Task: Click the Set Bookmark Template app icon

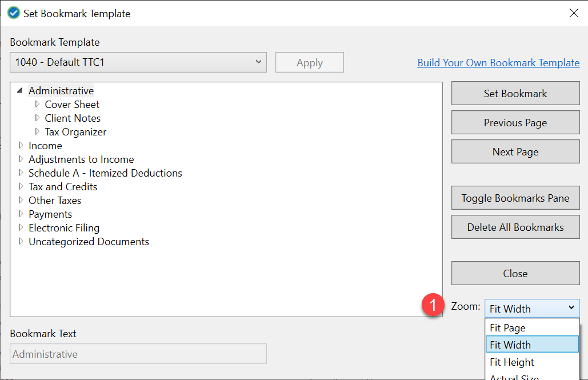Action: (x=13, y=13)
